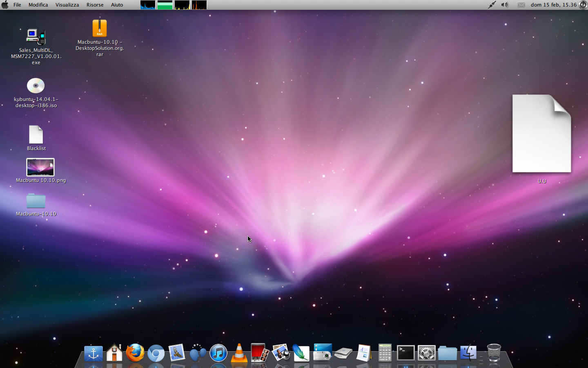
Task: Open the Visualizza menu
Action: click(67, 5)
